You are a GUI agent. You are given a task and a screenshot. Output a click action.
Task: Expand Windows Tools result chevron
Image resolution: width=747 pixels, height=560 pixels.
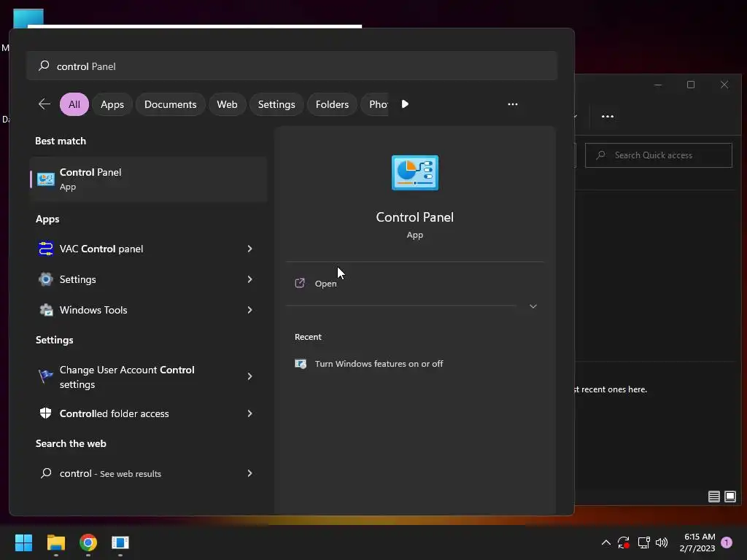[249, 310]
